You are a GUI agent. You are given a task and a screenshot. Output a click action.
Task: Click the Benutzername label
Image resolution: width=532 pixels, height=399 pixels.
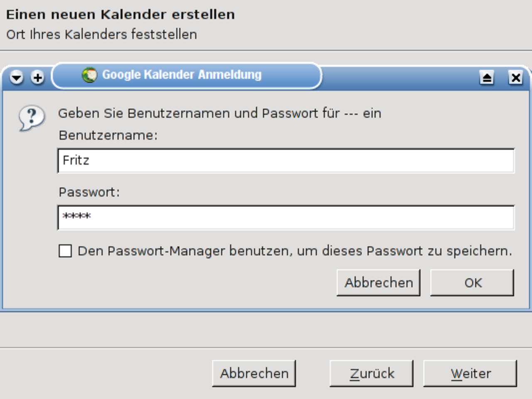(x=108, y=135)
